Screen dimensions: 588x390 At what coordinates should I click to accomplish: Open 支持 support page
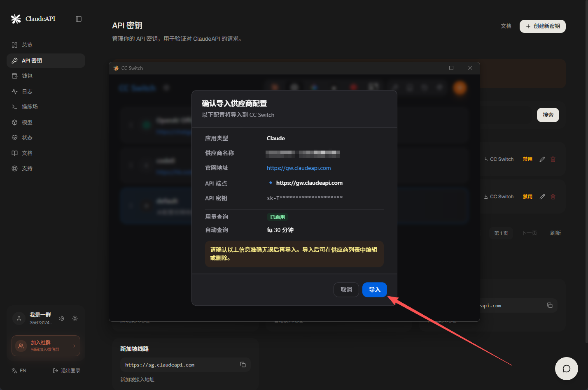coord(46,168)
